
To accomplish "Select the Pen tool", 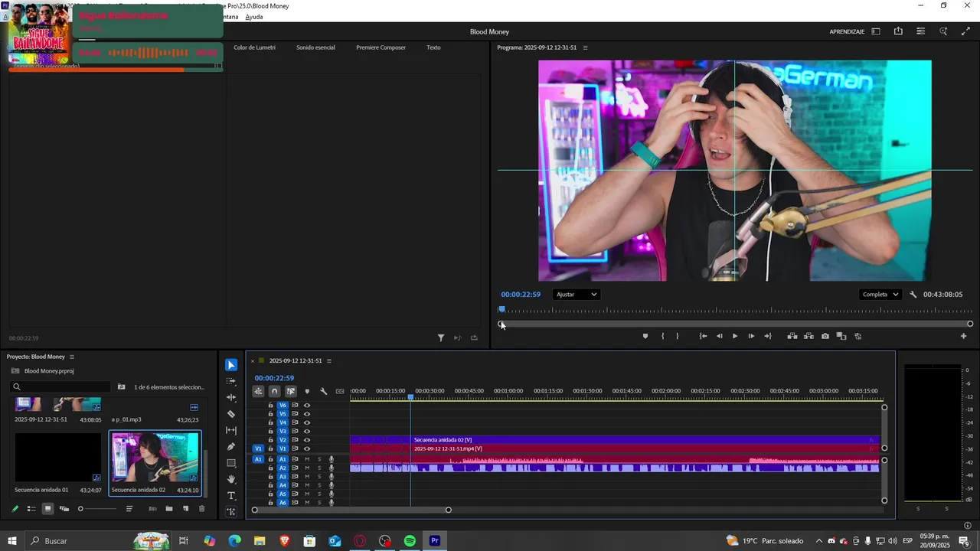I will click(x=231, y=447).
